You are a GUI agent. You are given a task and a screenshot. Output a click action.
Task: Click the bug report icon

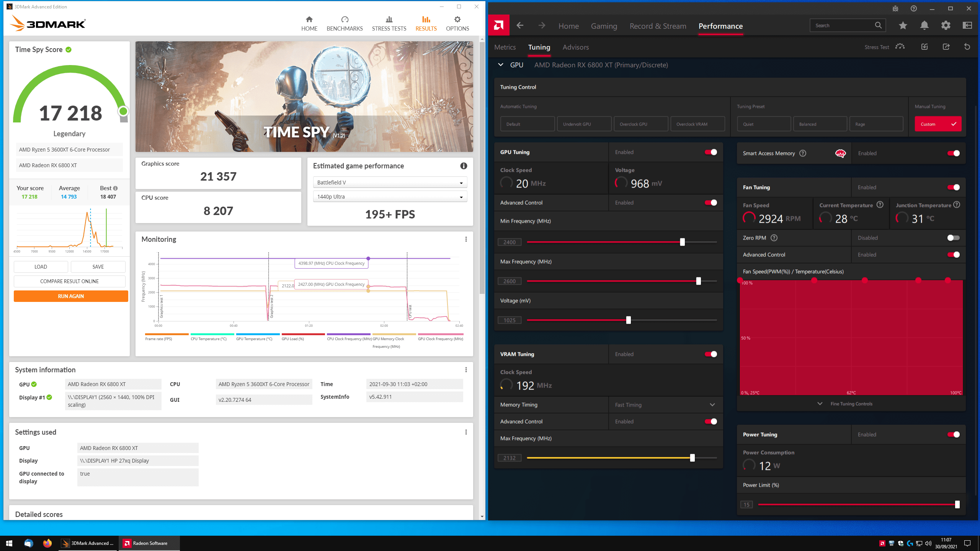[x=895, y=8]
